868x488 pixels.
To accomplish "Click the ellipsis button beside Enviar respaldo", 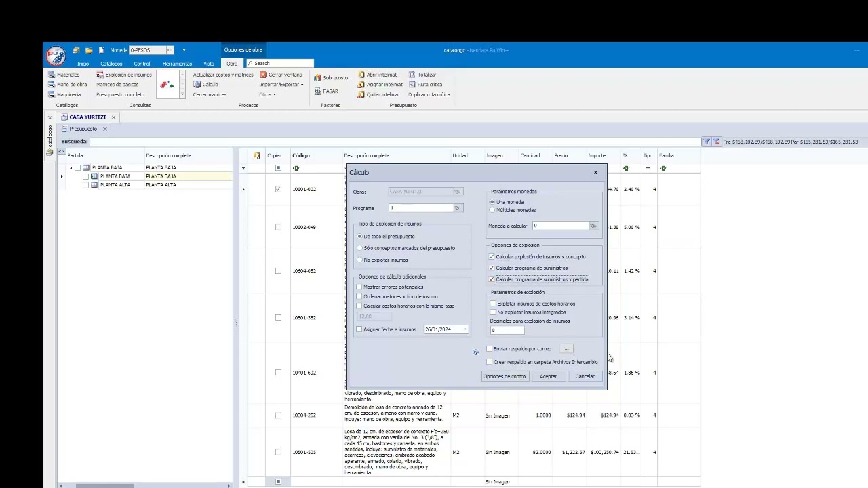I will click(566, 349).
